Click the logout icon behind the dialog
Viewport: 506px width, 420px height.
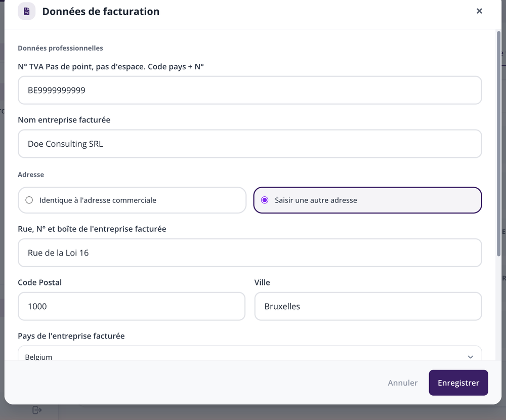tap(37, 410)
